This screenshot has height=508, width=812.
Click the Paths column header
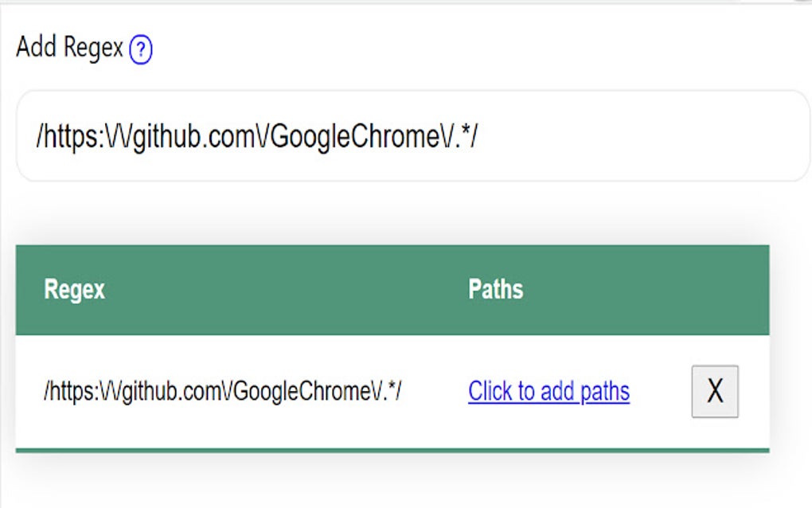point(494,290)
